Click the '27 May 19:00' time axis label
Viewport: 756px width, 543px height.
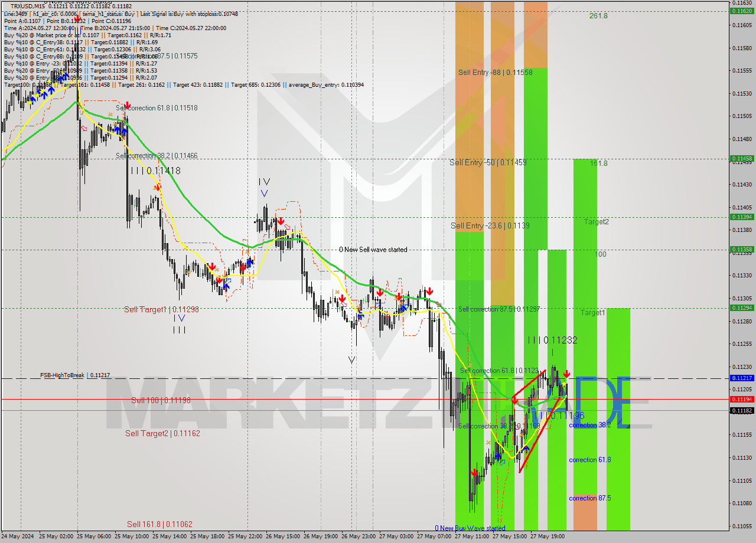[x=548, y=537]
